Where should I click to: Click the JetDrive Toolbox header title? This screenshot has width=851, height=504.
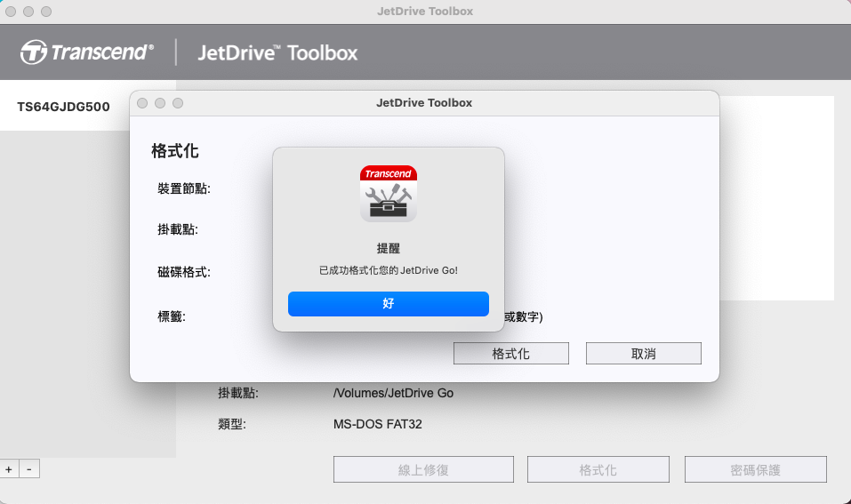(277, 52)
